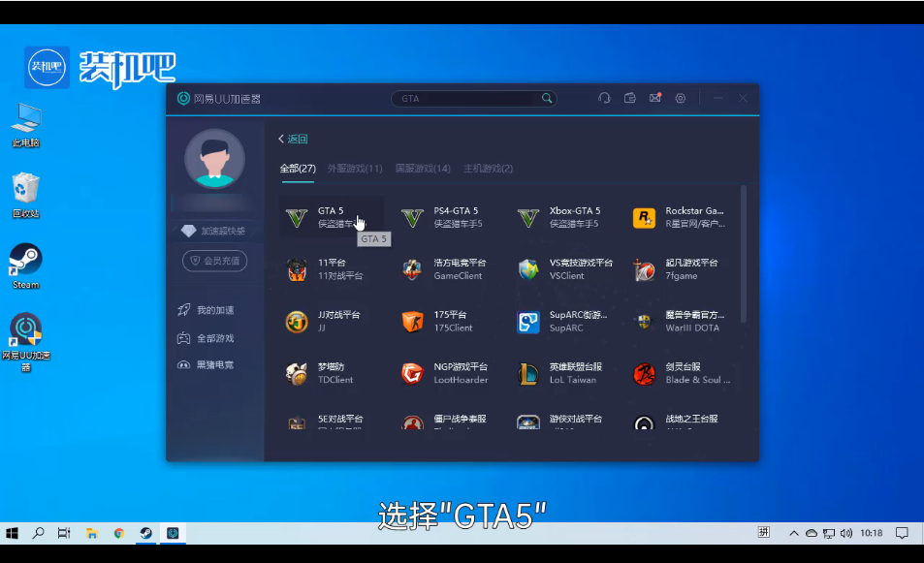Open Steam from the Windows taskbar

click(x=144, y=533)
